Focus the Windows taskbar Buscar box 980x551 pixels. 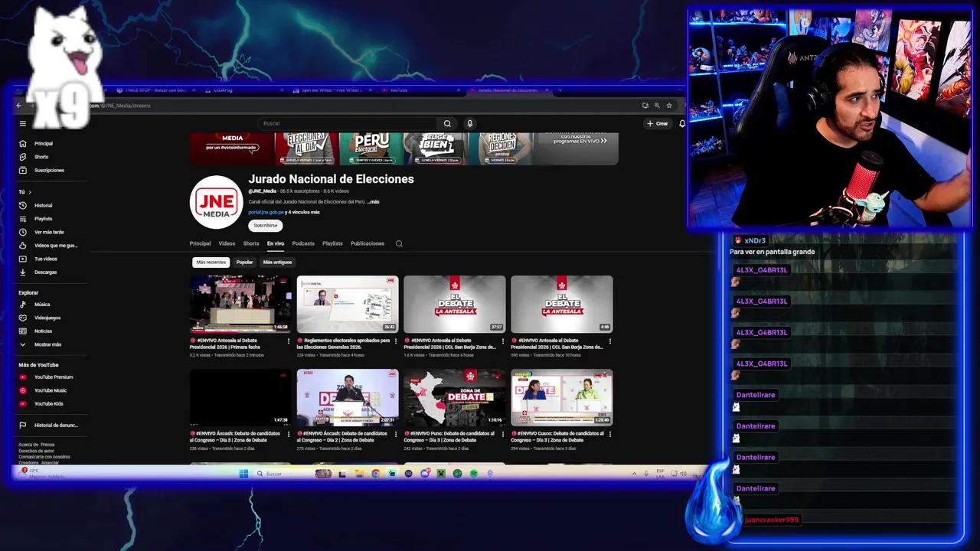282,474
